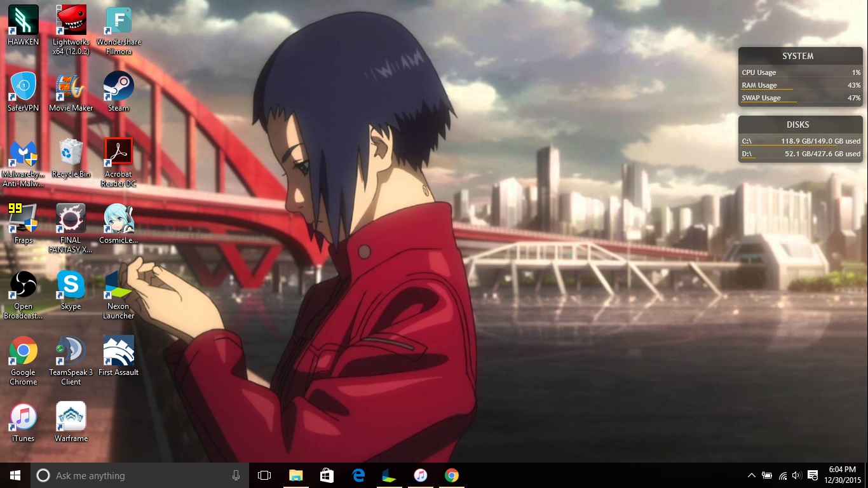Open Task View from the taskbar
The width and height of the screenshot is (868, 488).
(x=264, y=475)
